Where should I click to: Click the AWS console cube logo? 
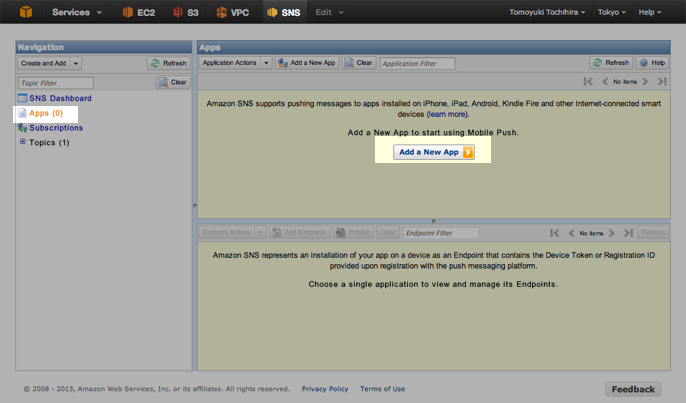26,12
